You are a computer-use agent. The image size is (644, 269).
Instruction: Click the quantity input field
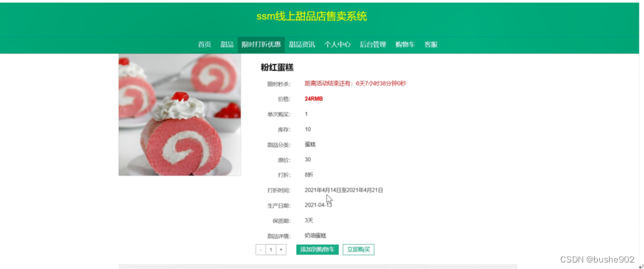tap(271, 250)
